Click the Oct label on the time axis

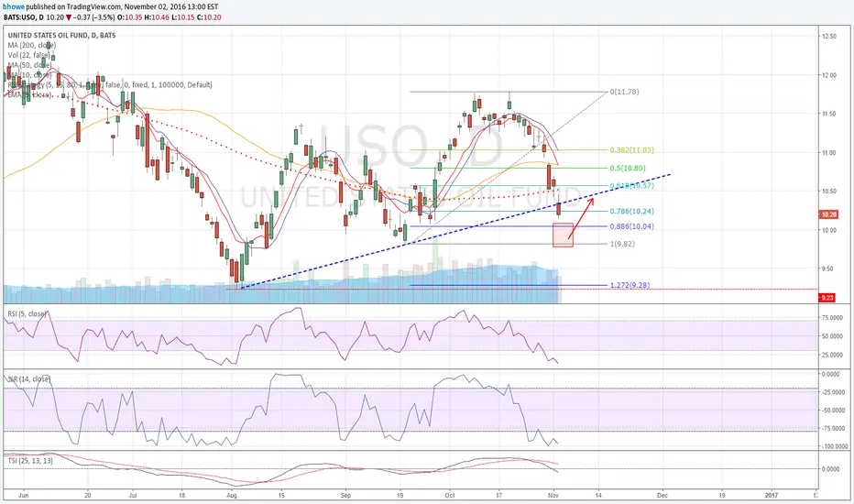tap(450, 495)
